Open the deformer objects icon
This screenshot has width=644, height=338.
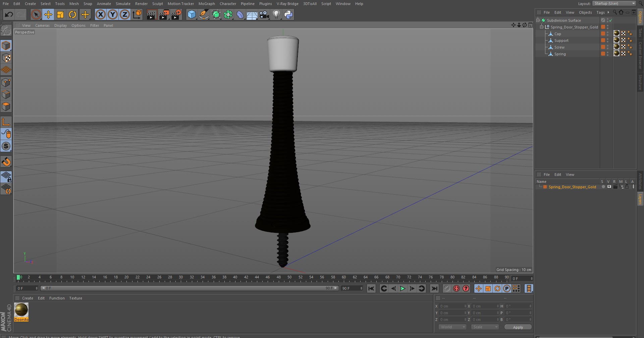[x=240, y=14]
